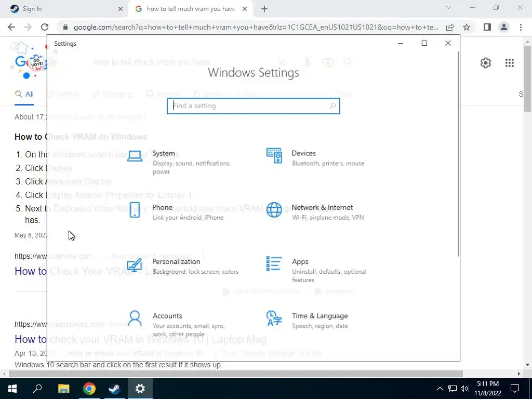Open Personalization heading
Image resolution: width=532 pixels, height=399 pixels.
[176, 262]
